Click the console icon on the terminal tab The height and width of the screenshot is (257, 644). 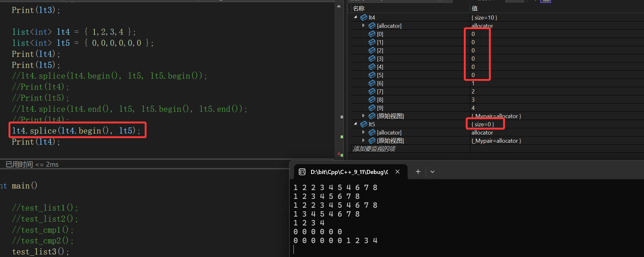(x=302, y=172)
